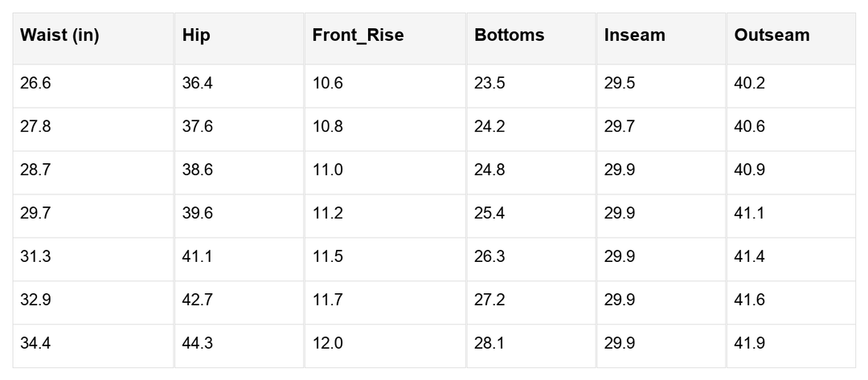The height and width of the screenshot is (380, 868).
Task: Click outseam value 41.9
Action: [750, 344]
